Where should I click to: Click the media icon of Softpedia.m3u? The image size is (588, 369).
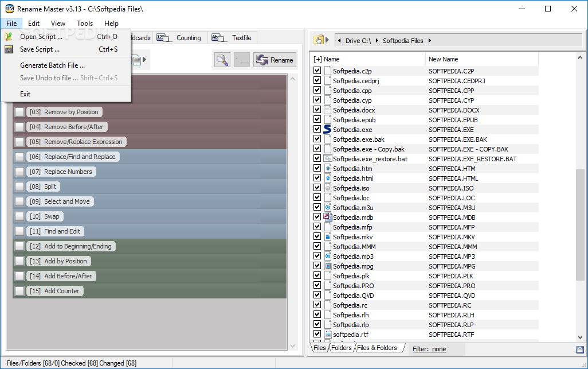(x=327, y=208)
